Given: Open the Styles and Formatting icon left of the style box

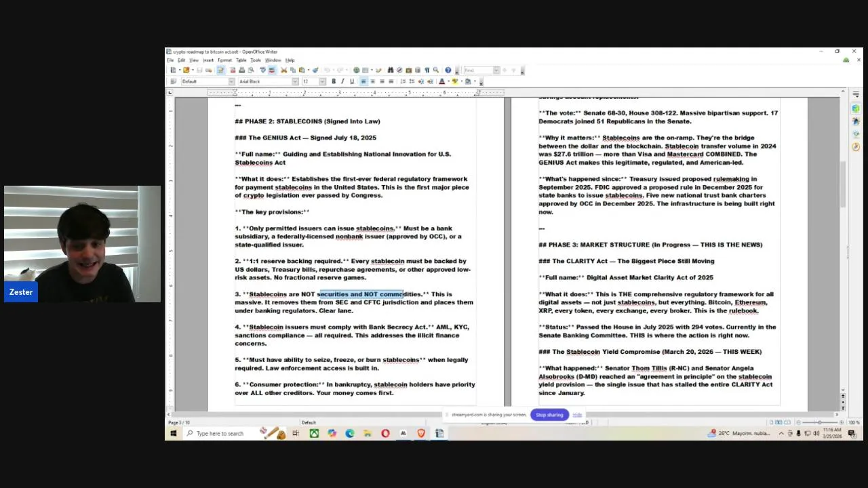Looking at the screenshot, I should coord(173,81).
